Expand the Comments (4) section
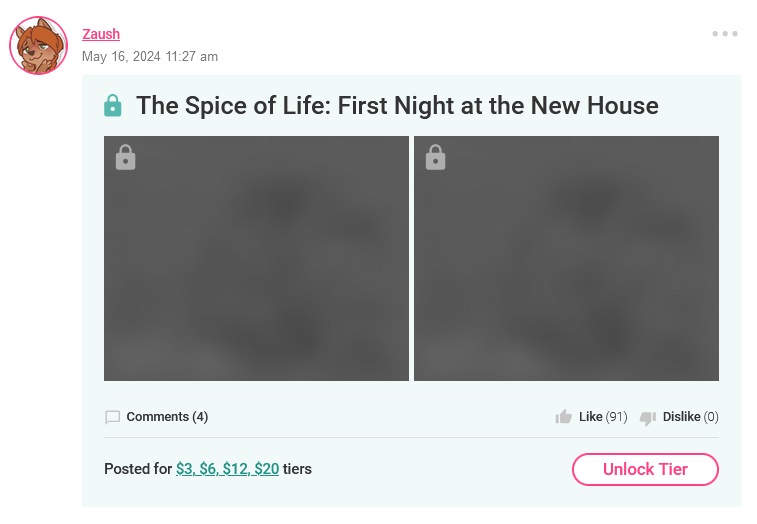The height and width of the screenshot is (524, 757). pos(167,417)
